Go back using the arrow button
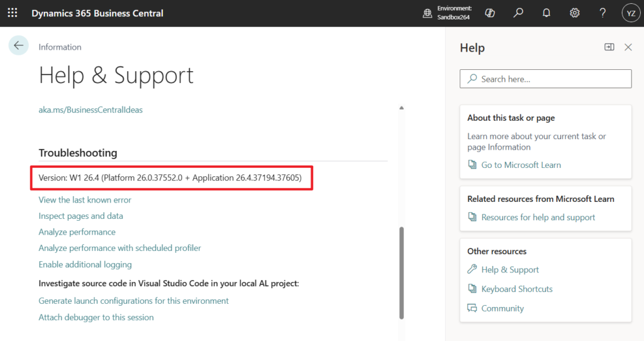The width and height of the screenshot is (644, 341). click(19, 45)
